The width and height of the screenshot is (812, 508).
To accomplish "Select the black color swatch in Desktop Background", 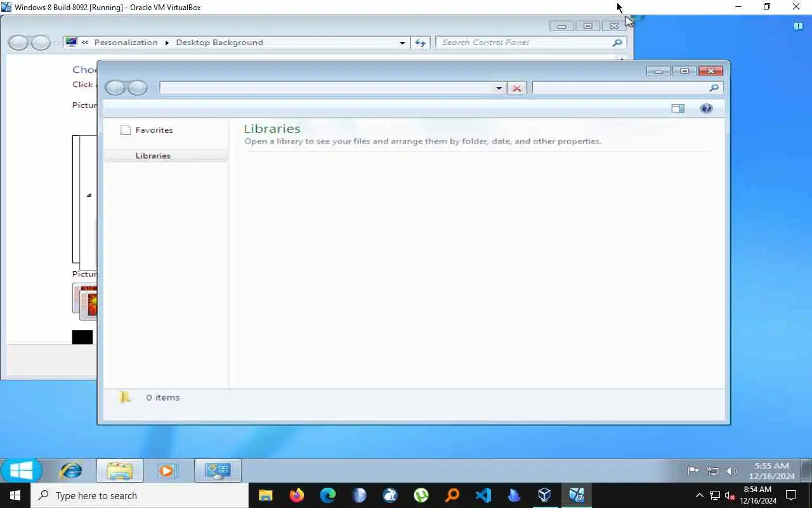I will [x=82, y=337].
